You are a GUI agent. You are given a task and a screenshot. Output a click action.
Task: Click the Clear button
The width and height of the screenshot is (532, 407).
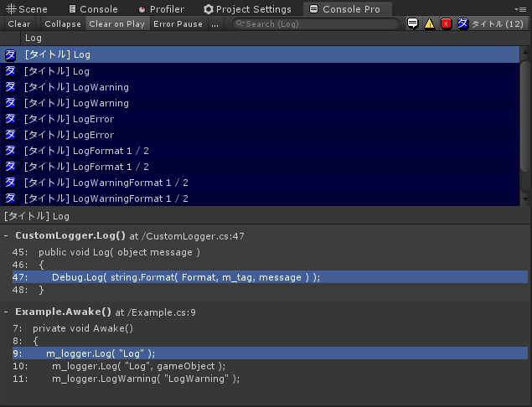coord(19,23)
